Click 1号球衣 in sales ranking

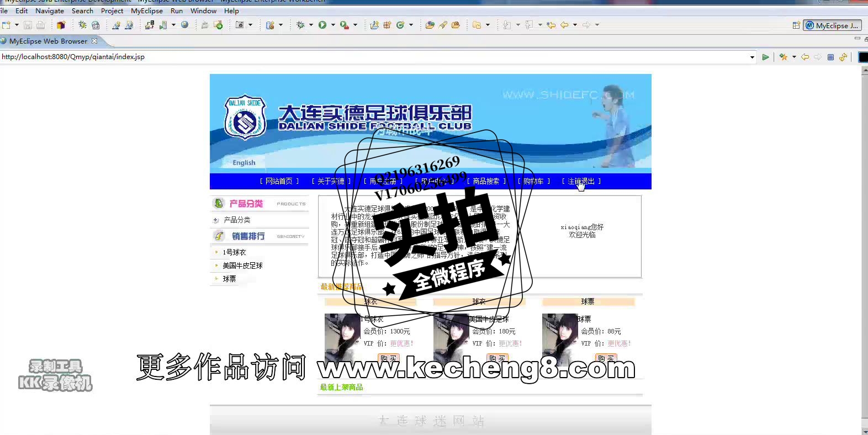click(234, 252)
